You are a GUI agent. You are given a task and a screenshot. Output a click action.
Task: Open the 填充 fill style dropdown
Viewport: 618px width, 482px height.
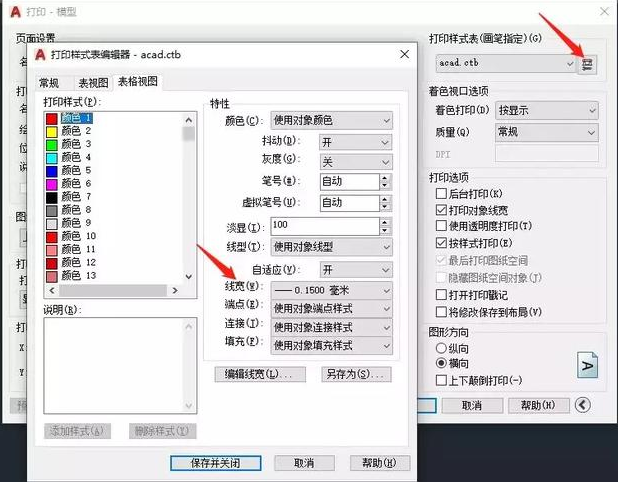tap(331, 346)
